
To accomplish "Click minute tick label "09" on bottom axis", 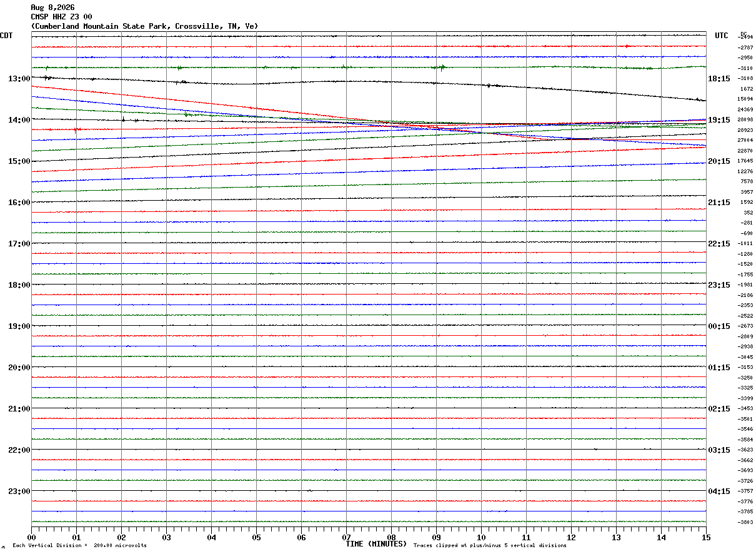I will point(436,537).
